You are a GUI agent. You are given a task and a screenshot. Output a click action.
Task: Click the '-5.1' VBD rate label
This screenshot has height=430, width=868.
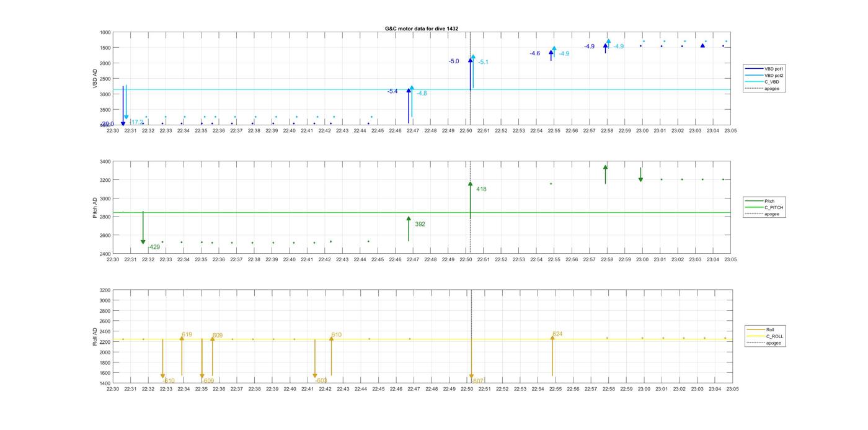coord(483,62)
